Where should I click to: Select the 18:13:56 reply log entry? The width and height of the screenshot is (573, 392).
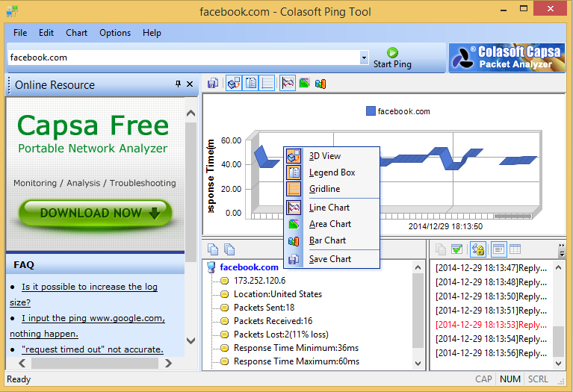pos(491,353)
